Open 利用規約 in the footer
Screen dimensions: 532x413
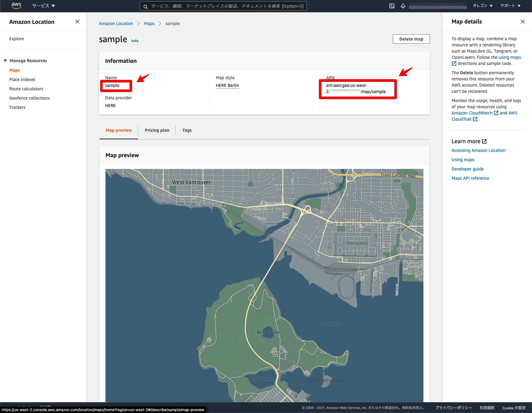pyautogui.click(x=487, y=408)
